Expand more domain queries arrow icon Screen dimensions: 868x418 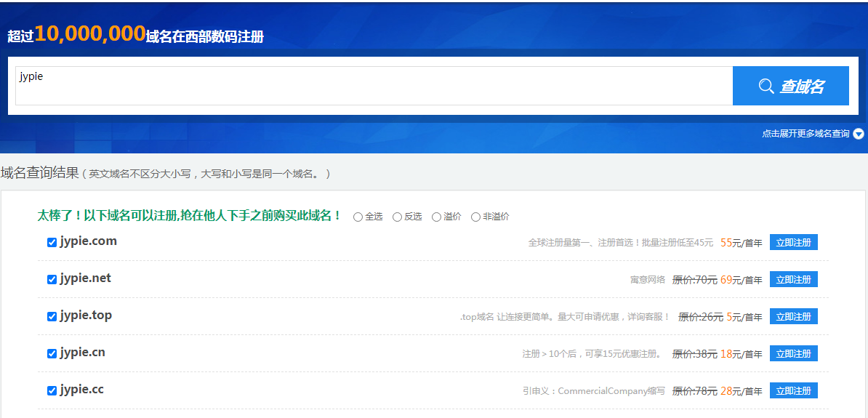(859, 134)
